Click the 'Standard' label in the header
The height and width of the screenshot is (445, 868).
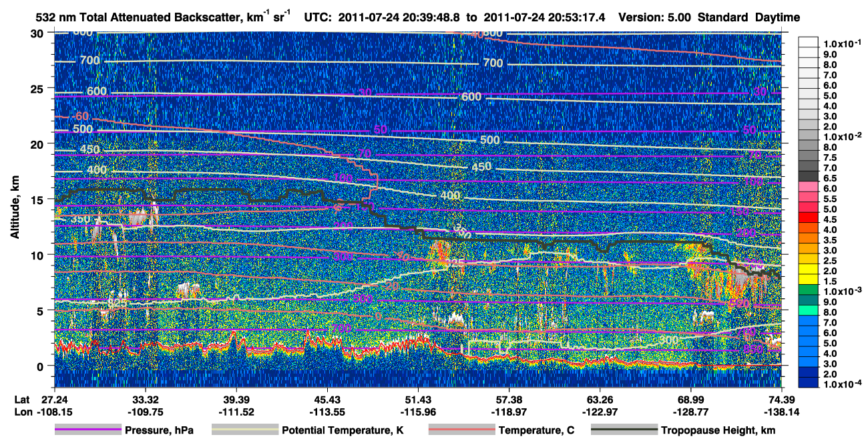(x=724, y=18)
